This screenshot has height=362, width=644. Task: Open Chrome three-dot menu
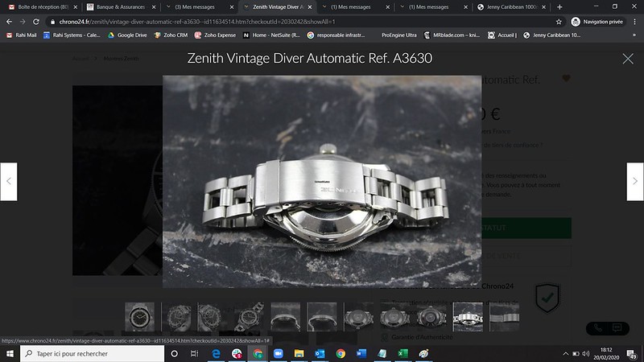[635, 22]
